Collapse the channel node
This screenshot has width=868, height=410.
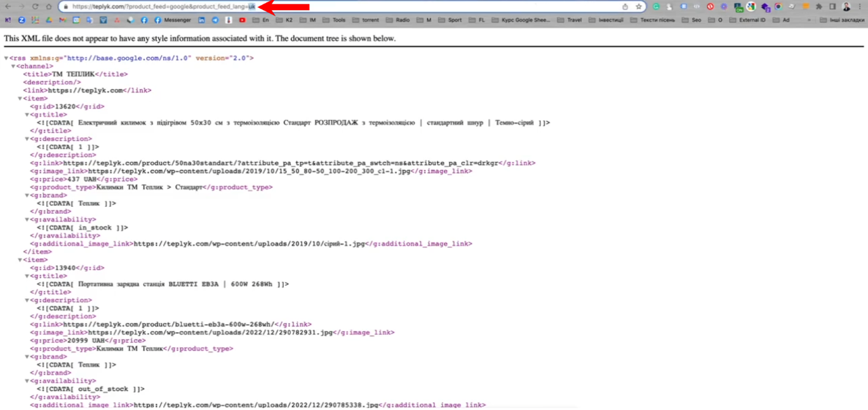[13, 67]
